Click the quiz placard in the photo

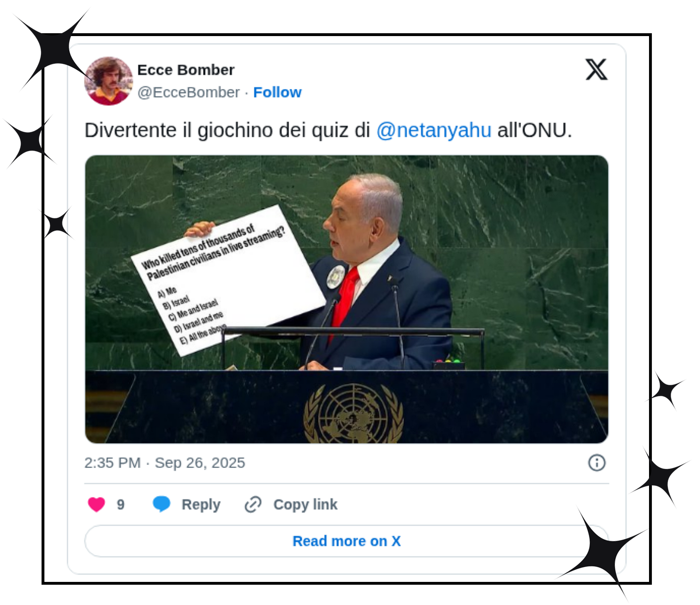pos(227,281)
